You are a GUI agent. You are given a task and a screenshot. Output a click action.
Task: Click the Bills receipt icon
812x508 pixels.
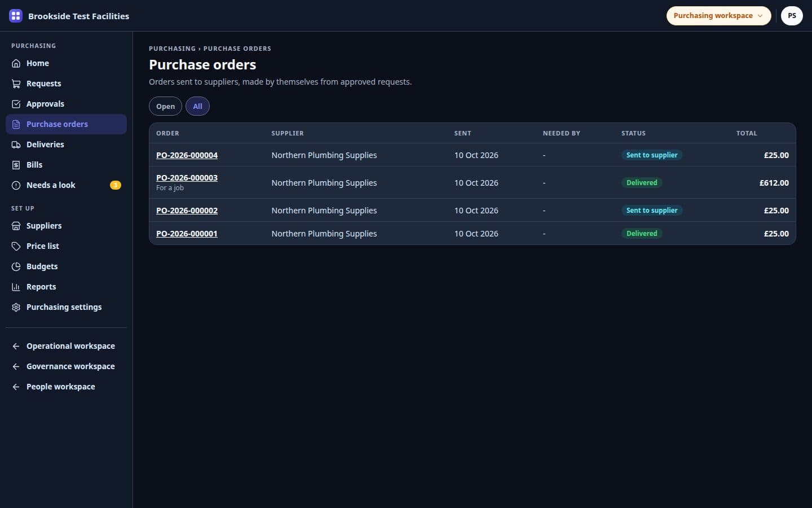[x=16, y=165]
